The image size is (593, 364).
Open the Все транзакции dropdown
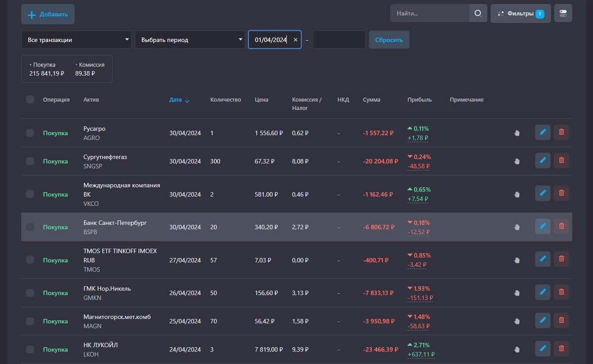pyautogui.click(x=77, y=40)
